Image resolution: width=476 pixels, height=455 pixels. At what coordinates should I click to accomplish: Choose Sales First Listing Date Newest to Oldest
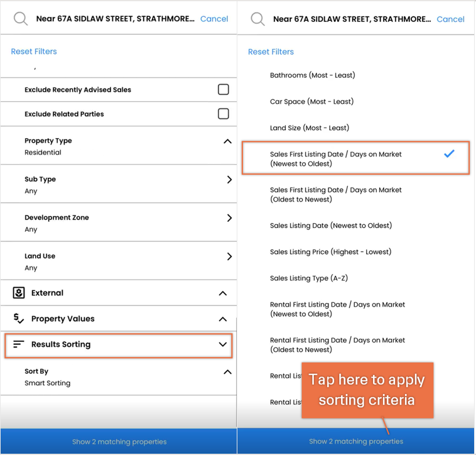click(355, 158)
